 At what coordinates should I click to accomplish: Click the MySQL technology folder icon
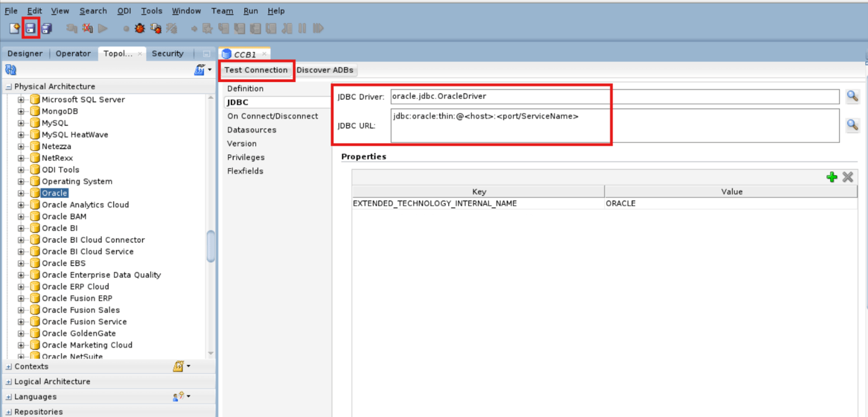pyautogui.click(x=35, y=123)
